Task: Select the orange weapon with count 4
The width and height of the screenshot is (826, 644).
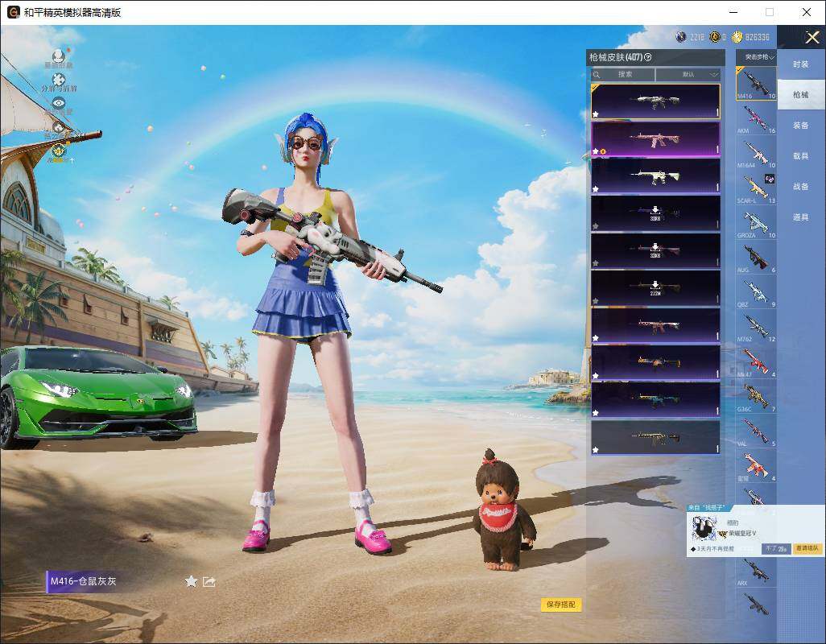Action: pyautogui.click(x=756, y=466)
